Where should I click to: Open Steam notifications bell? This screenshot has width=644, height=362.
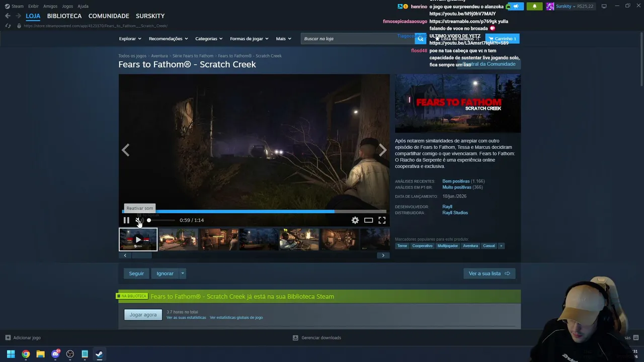pos(534,6)
